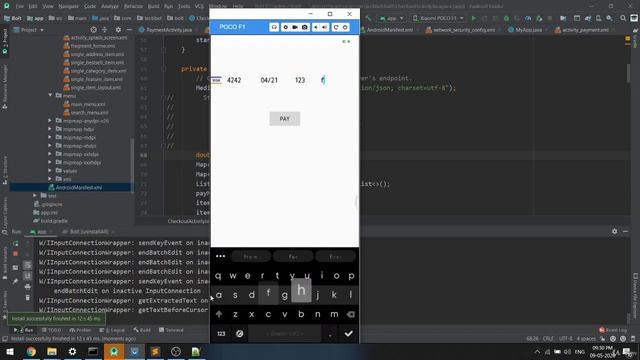Screen dimensions: 640x360
Task: Click the scroll-from-source target icon in Project panel
Action: (x=93, y=30)
